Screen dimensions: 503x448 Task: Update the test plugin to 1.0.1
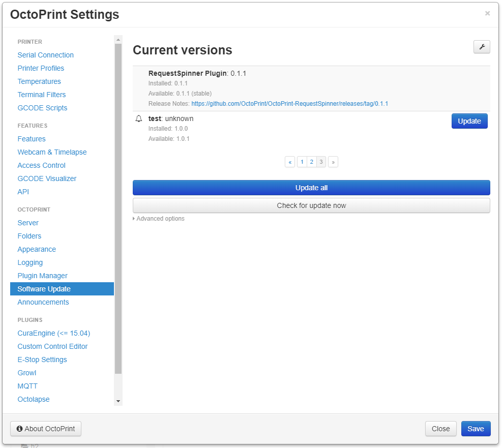[x=469, y=121]
